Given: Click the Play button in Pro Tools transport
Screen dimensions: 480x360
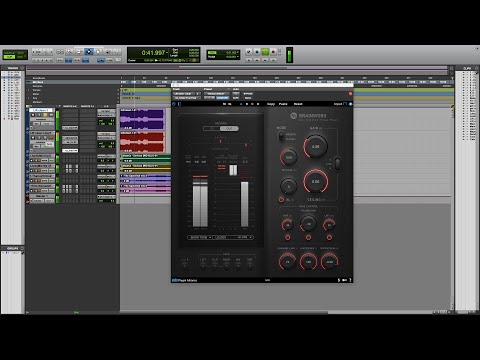Looking at the screenshot, I should pos(265,52).
